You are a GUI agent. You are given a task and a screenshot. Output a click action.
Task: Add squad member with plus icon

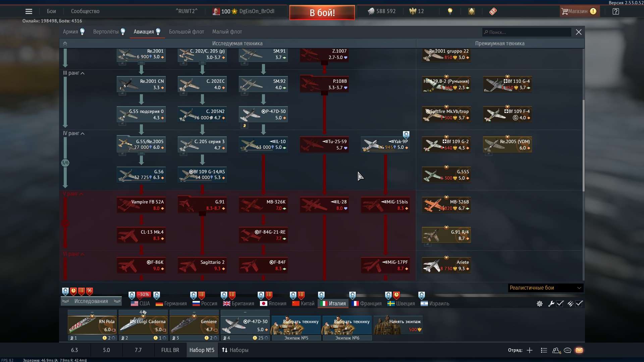(x=530, y=350)
